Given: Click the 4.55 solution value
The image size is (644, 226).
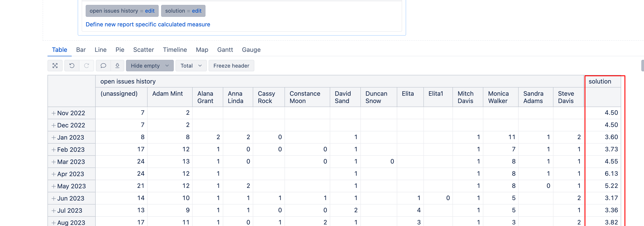Looking at the screenshot, I should 611,161.
